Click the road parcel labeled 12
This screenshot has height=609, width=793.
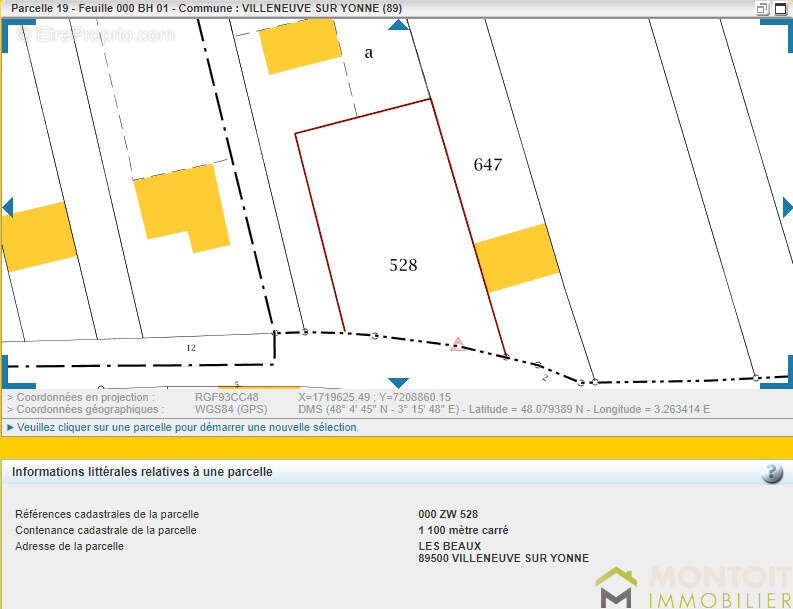(x=191, y=348)
